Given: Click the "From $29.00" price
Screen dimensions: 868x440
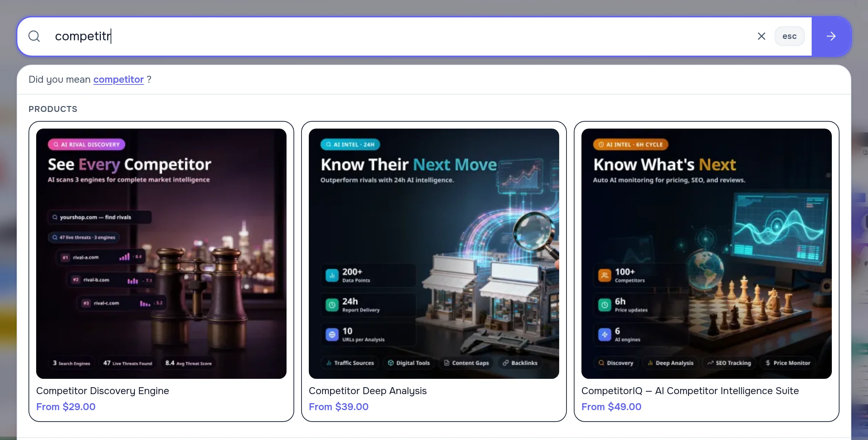Looking at the screenshot, I should coord(66,407).
